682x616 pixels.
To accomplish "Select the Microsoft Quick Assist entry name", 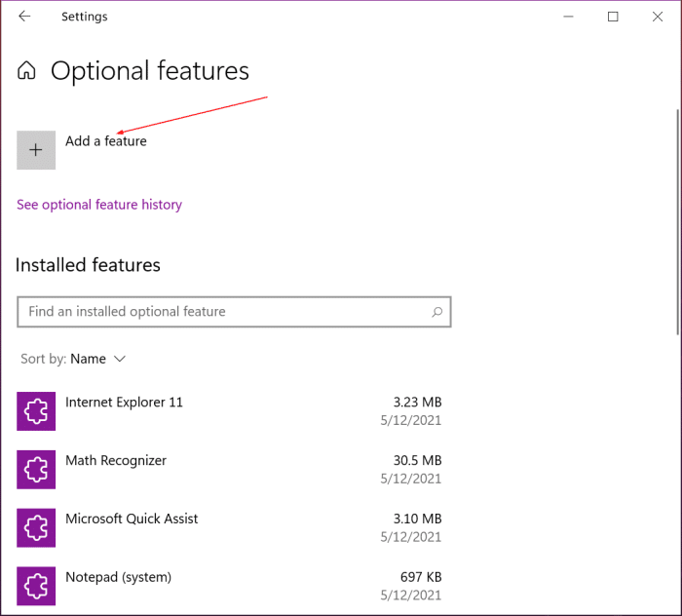I will click(x=132, y=519).
